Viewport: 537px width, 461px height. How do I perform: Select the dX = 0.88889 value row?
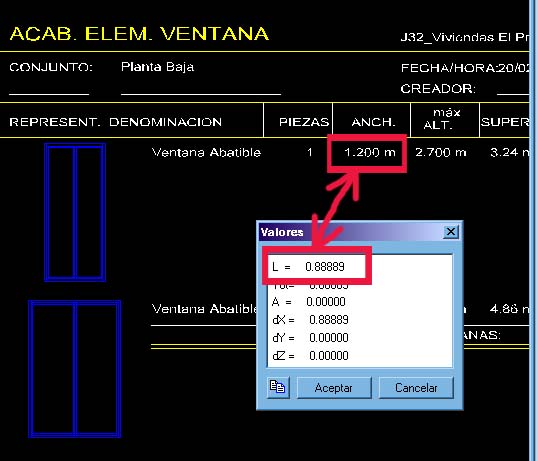pyautogui.click(x=360, y=320)
